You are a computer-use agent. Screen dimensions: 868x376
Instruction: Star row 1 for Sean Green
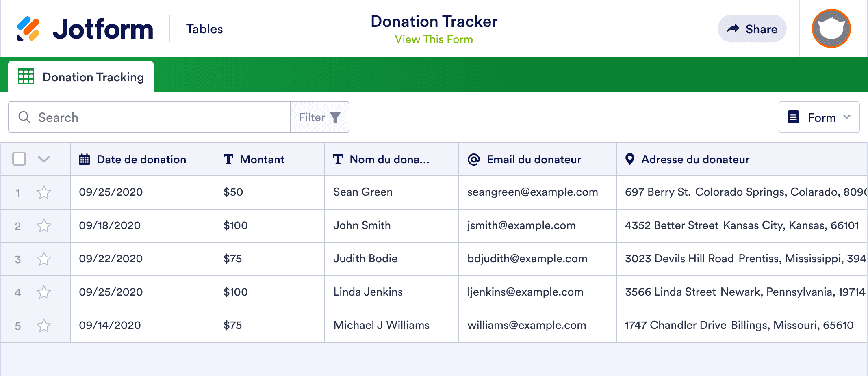coord(44,192)
